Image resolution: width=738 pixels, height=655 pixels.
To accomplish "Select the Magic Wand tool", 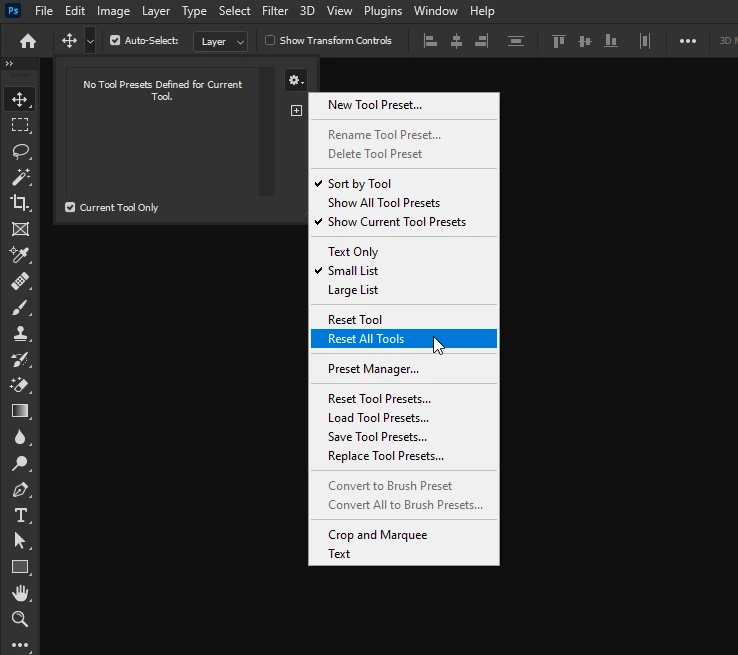I will point(20,177).
